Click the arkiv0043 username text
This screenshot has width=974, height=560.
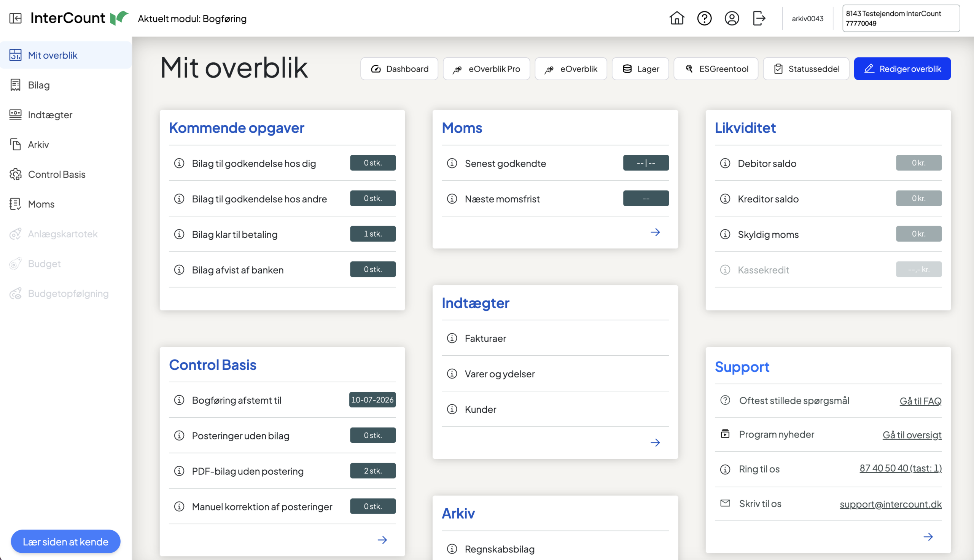click(807, 19)
